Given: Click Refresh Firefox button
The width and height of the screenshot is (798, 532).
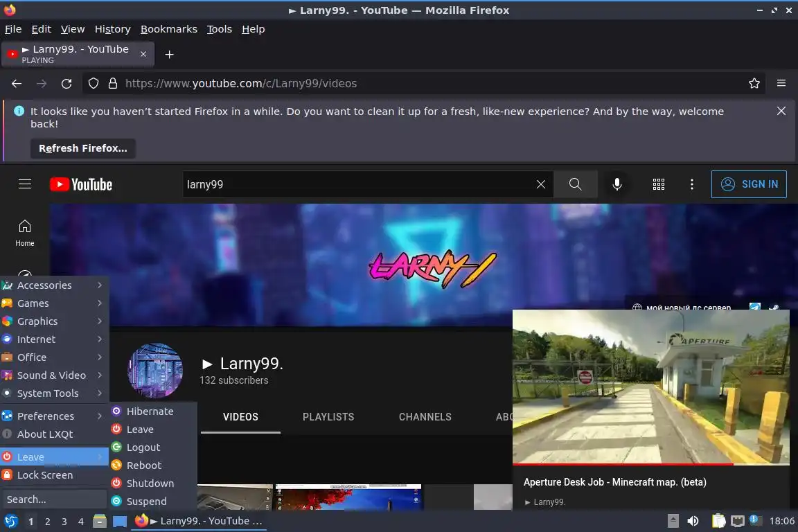Looking at the screenshot, I should point(83,148).
